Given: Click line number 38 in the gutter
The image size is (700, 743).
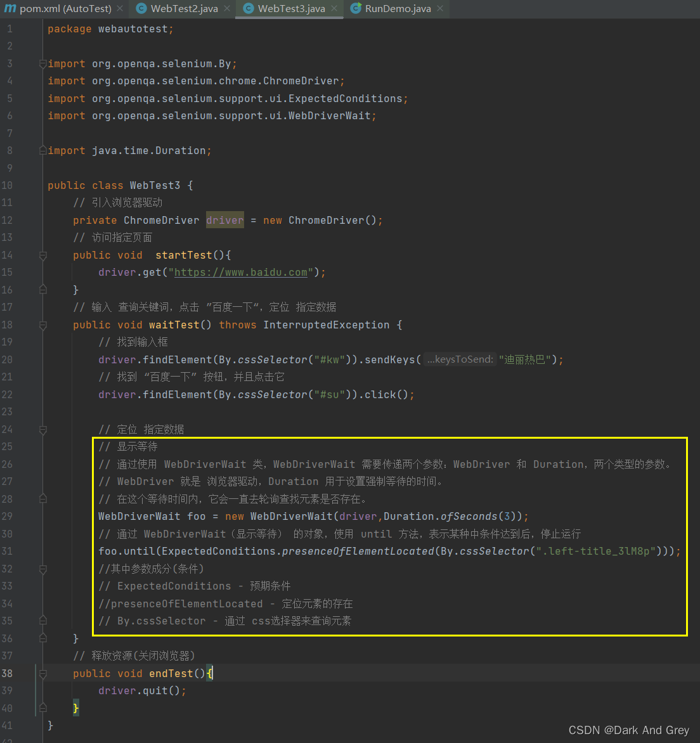Looking at the screenshot, I should click(7, 673).
